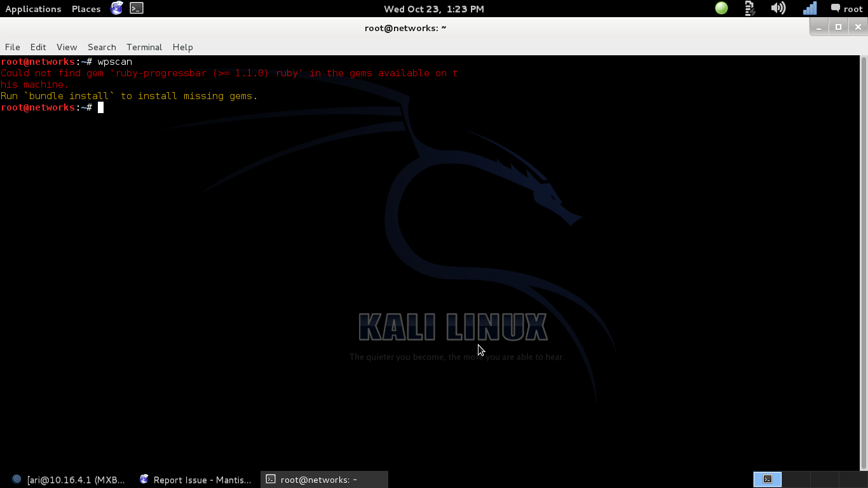Open the File menu in terminal
Image resolution: width=868 pixels, height=488 pixels.
point(12,47)
